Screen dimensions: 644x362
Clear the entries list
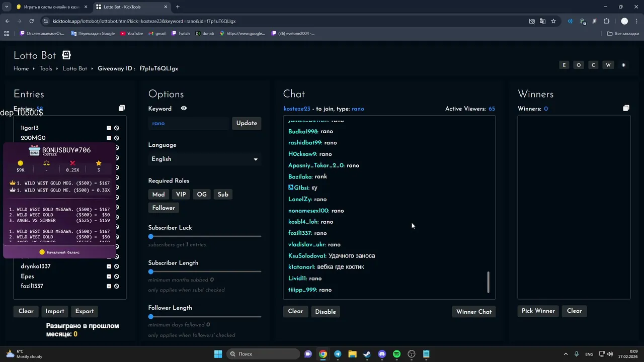26,311
